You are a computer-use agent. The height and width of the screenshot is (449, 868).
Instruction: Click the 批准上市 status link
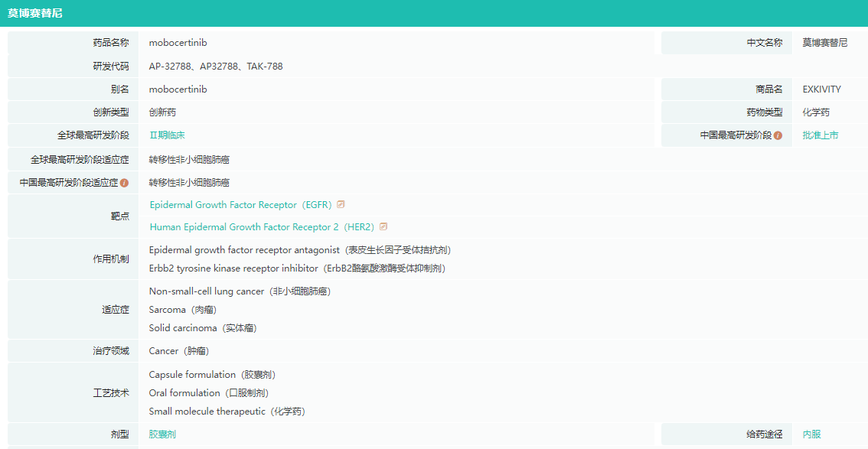pyautogui.click(x=821, y=135)
